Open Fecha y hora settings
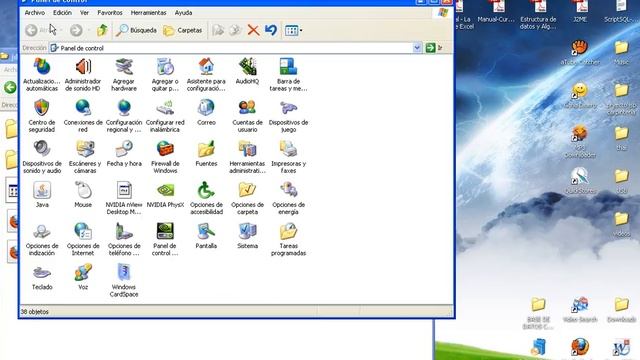640x360 pixels. (x=124, y=154)
